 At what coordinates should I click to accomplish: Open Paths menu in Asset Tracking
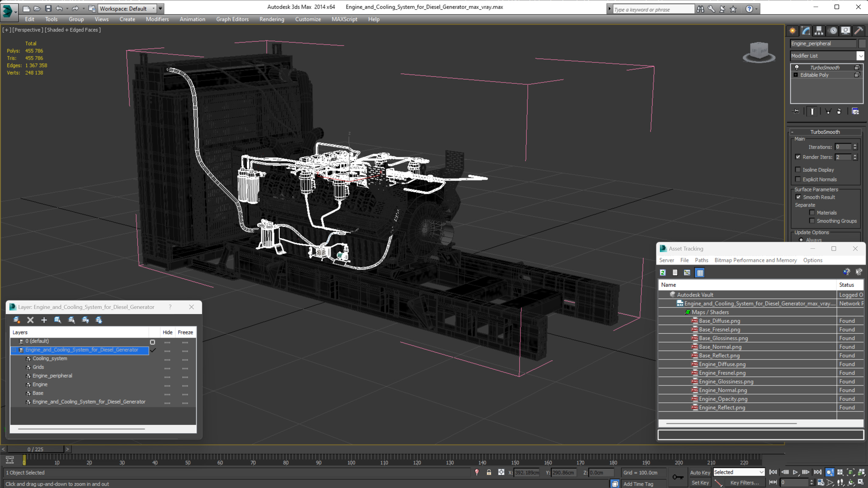pos(702,260)
